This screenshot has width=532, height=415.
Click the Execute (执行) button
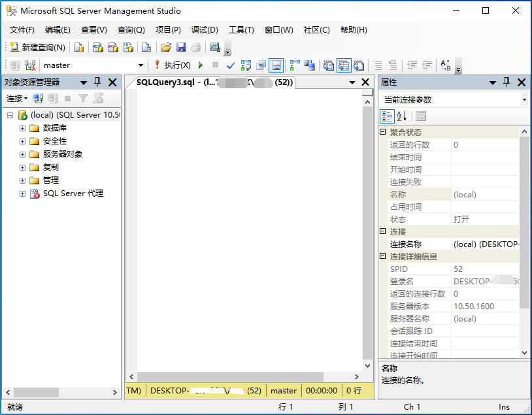pyautogui.click(x=173, y=65)
